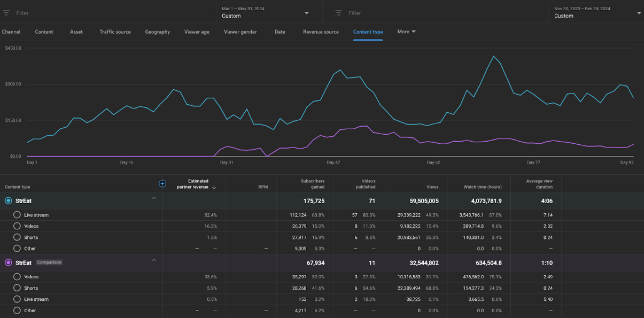Switch to the Traffic source tab
Image resolution: width=644 pixels, height=318 pixels.
(115, 32)
